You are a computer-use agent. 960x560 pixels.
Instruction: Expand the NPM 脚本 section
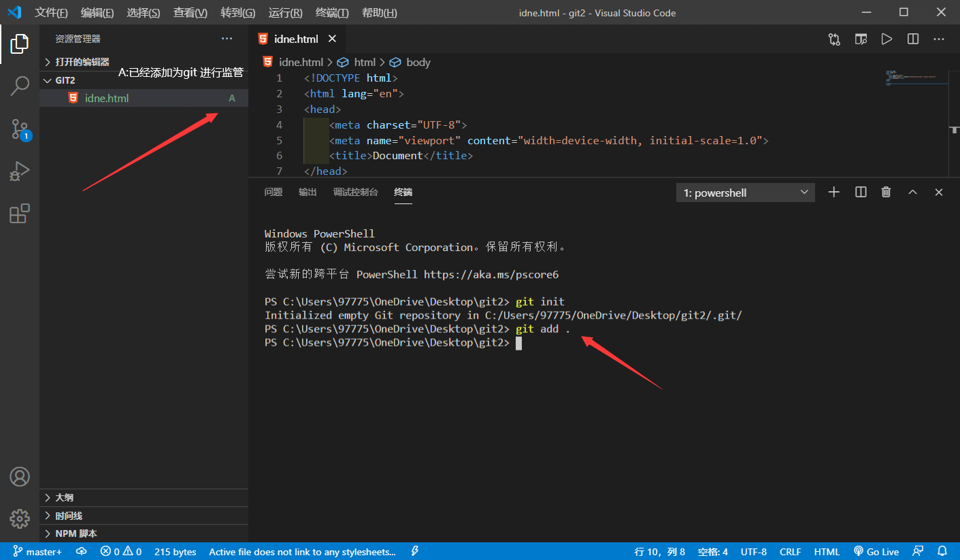click(144, 533)
